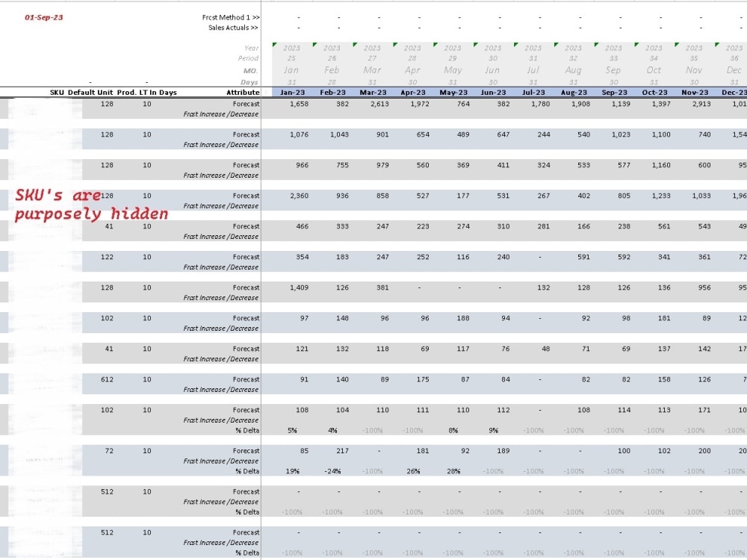The image size is (747, 560).
Task: Select the 28% delta cell
Action: 453,471
